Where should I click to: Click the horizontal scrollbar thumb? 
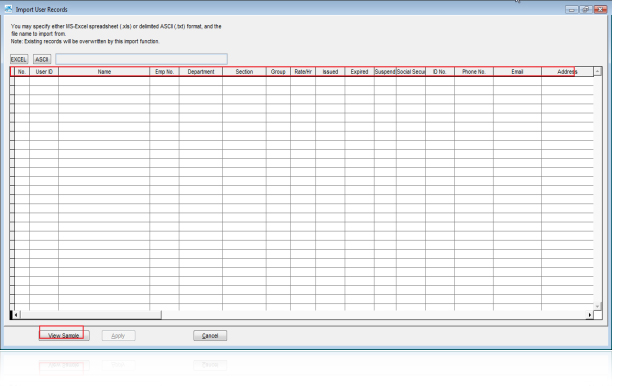tap(91, 315)
